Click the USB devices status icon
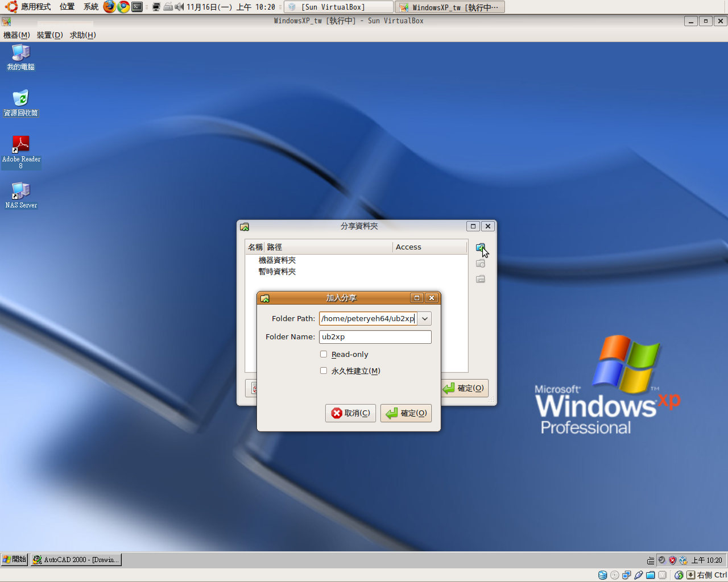This screenshot has height=582, width=728. point(638,575)
